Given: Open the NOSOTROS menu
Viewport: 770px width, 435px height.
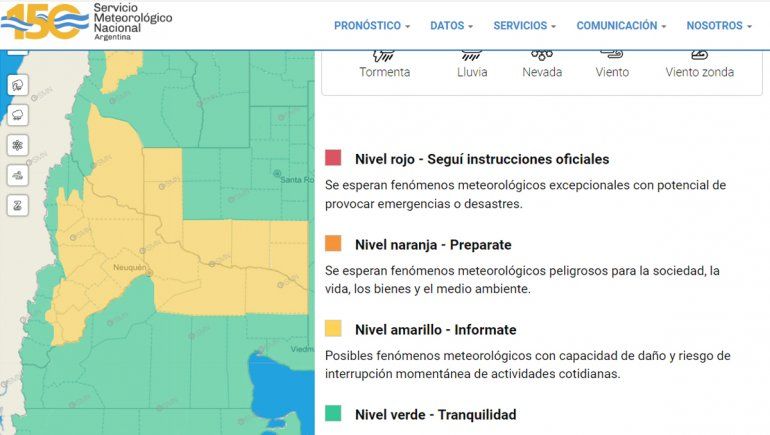Looking at the screenshot, I should (x=718, y=26).
